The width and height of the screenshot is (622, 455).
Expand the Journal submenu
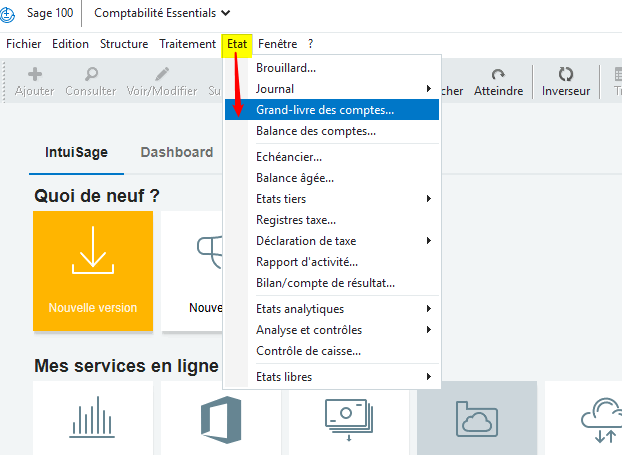[x=340, y=89]
